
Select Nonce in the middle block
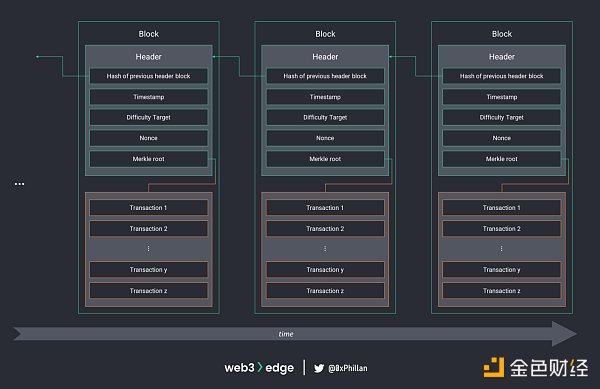click(x=325, y=138)
